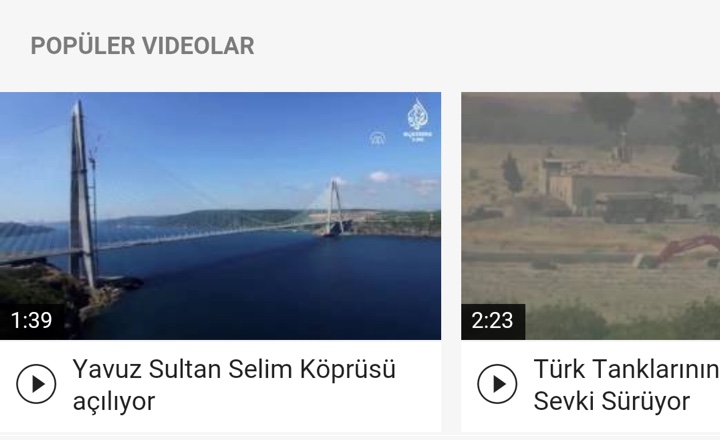Open 'Türk Tanklarının Sevki Sürüyor' title link

pos(626,385)
